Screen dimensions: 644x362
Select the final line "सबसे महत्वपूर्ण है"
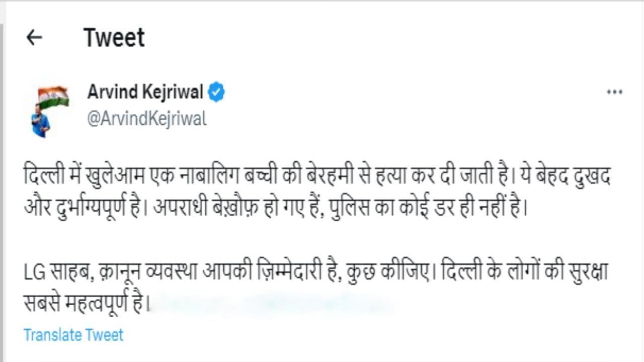coord(87,303)
